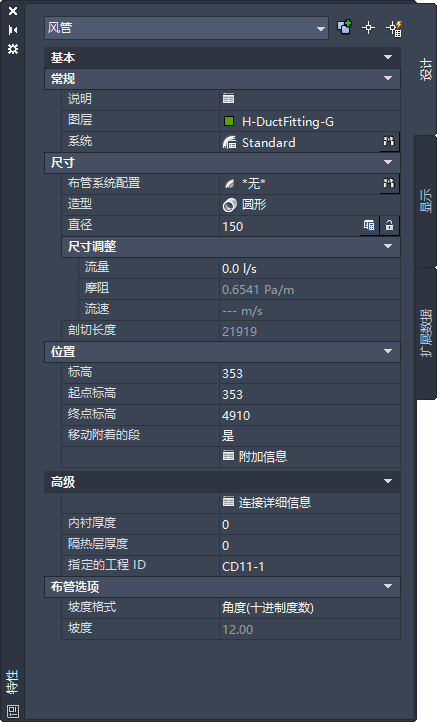Screen dimensions: 437x722
Task: Toggle the diameter lock icon
Action: 390,226
